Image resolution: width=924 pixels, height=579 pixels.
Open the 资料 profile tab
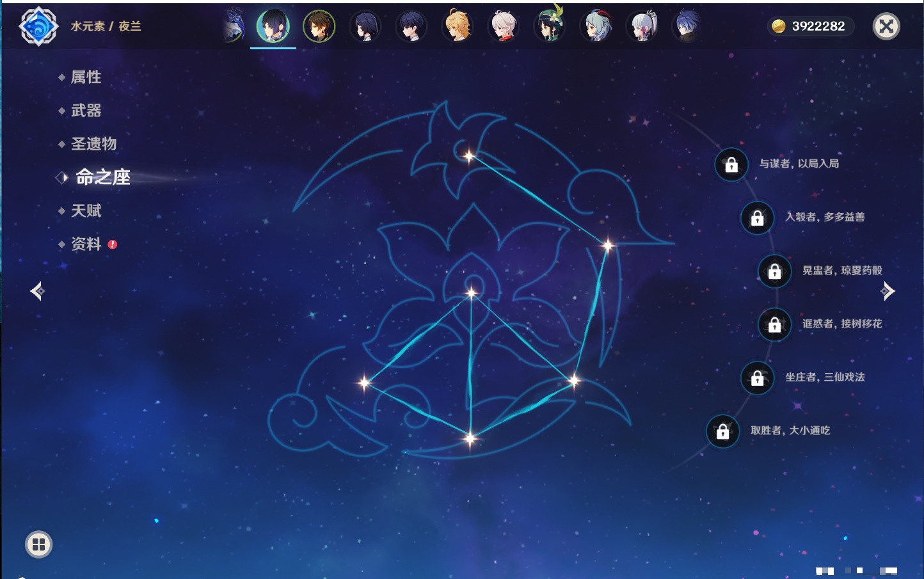click(x=86, y=244)
